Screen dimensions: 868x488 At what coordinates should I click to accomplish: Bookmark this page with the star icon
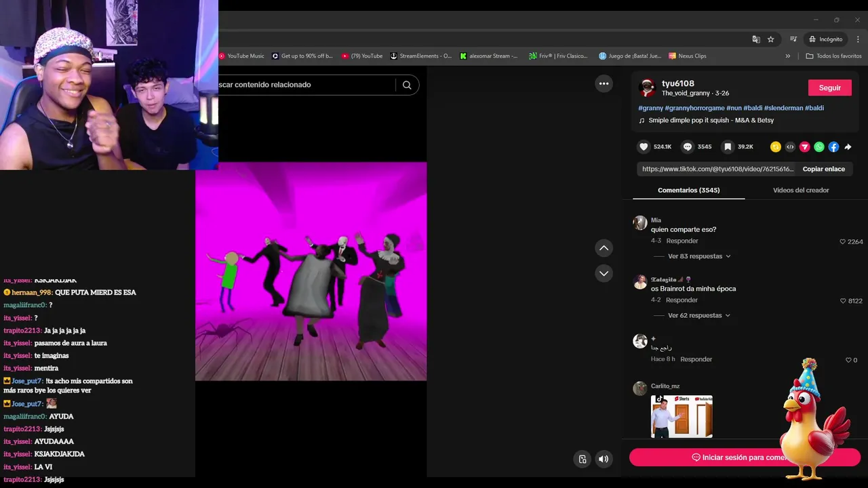[771, 39]
